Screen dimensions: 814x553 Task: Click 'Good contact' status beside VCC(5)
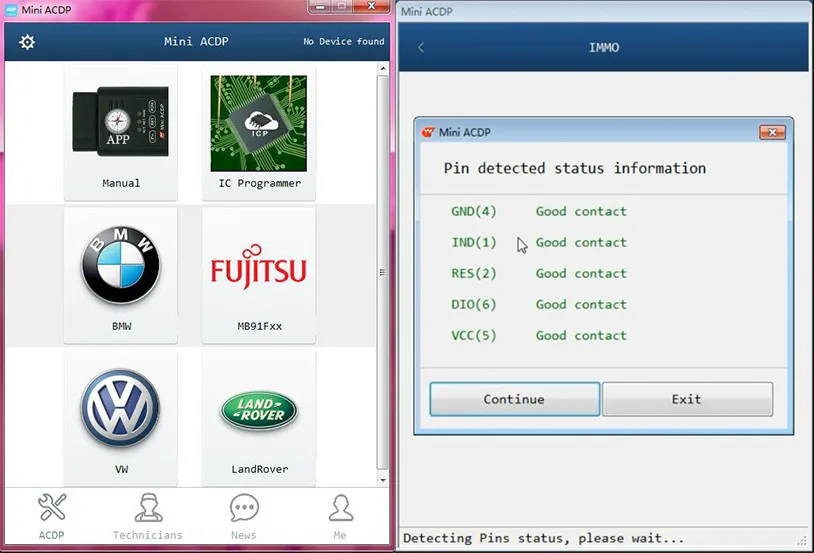pos(581,335)
